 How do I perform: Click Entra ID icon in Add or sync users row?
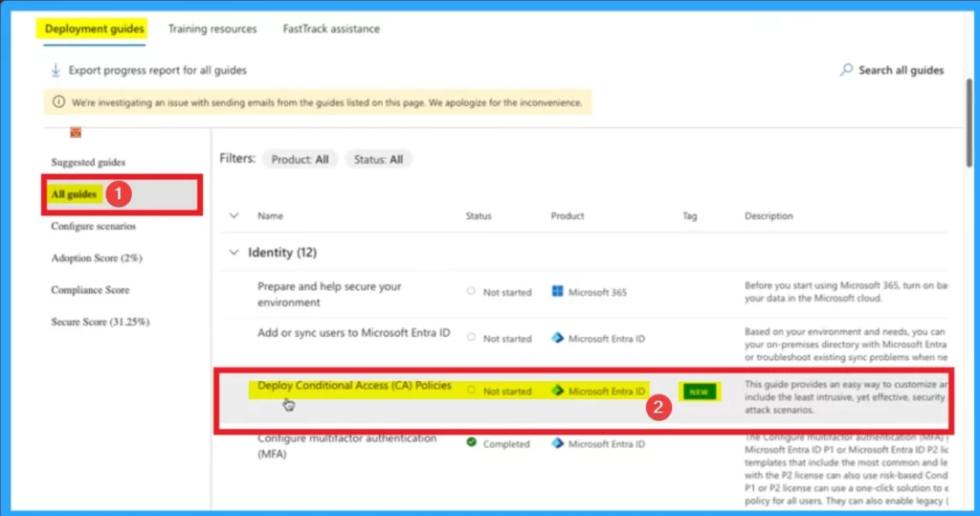[557, 338]
